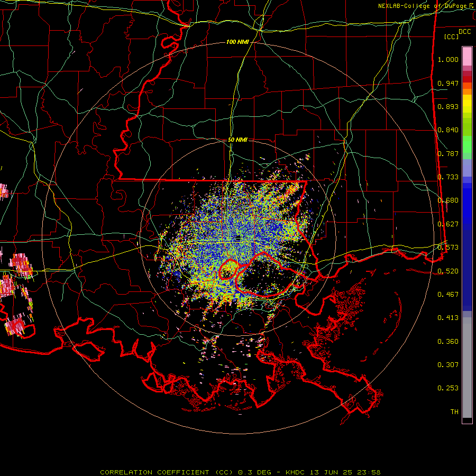Click the 0.467 color scale value
Viewport: 476px width, 476px height.
pyautogui.click(x=448, y=295)
